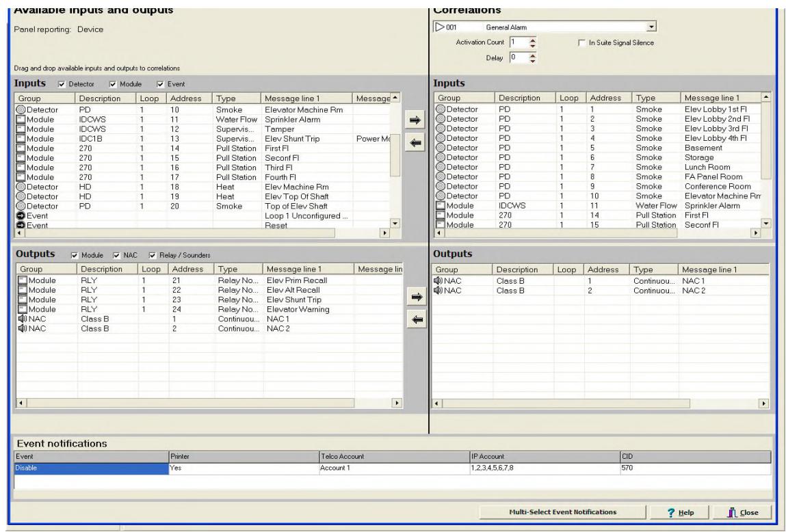The height and width of the screenshot is (532, 786).
Task: Click the detector icon for the Top of Elev Shaft row
Action: [21, 206]
